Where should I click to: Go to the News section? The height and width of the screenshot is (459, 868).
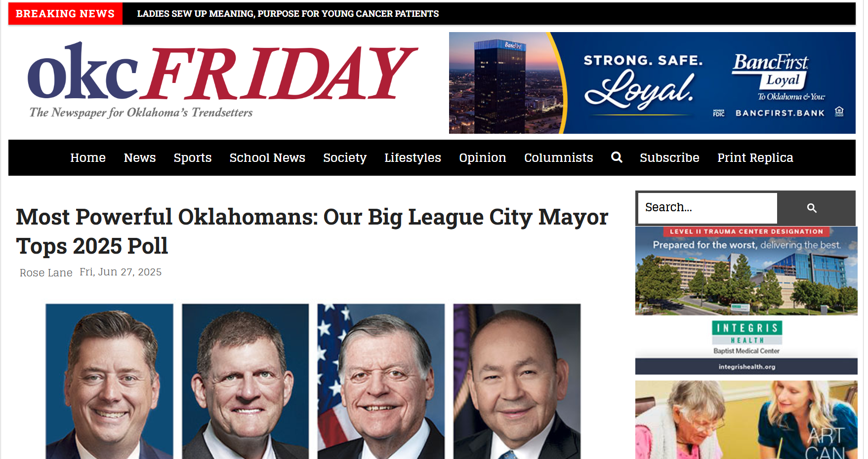140,157
